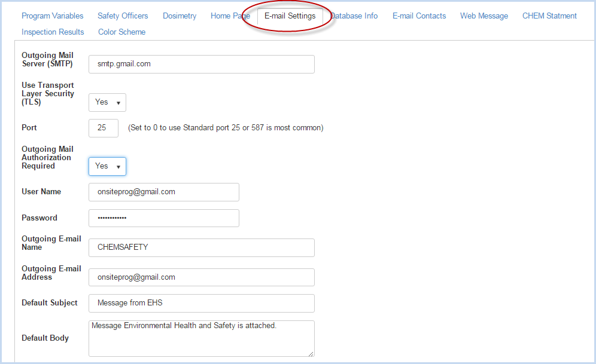Click the Default Subject label
Screen dimensions: 596x364
point(50,303)
